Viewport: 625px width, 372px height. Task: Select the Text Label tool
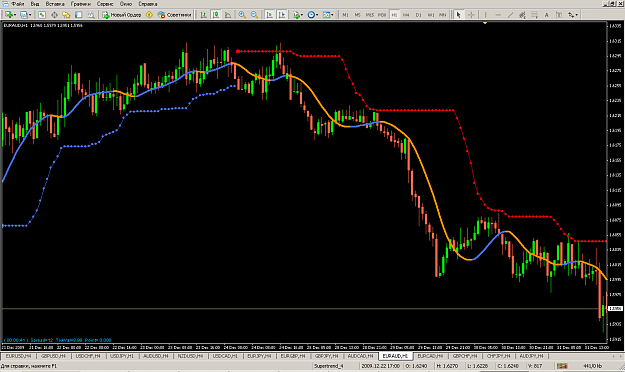[x=559, y=15]
